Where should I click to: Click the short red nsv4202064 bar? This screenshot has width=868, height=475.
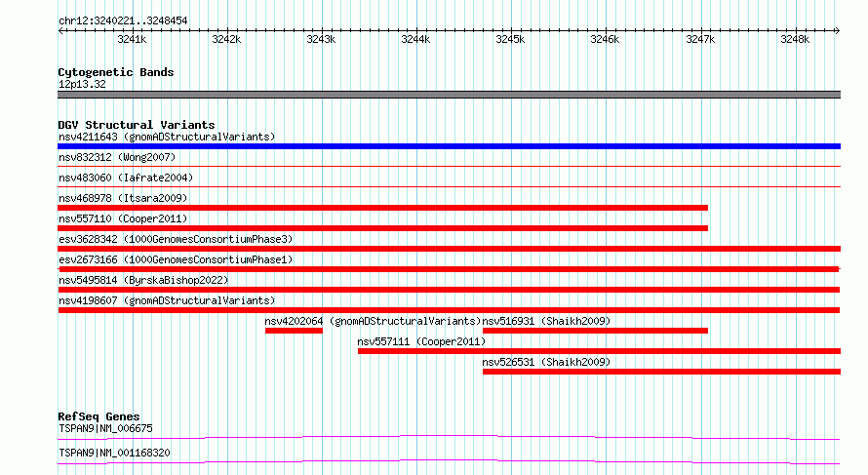coord(294,331)
